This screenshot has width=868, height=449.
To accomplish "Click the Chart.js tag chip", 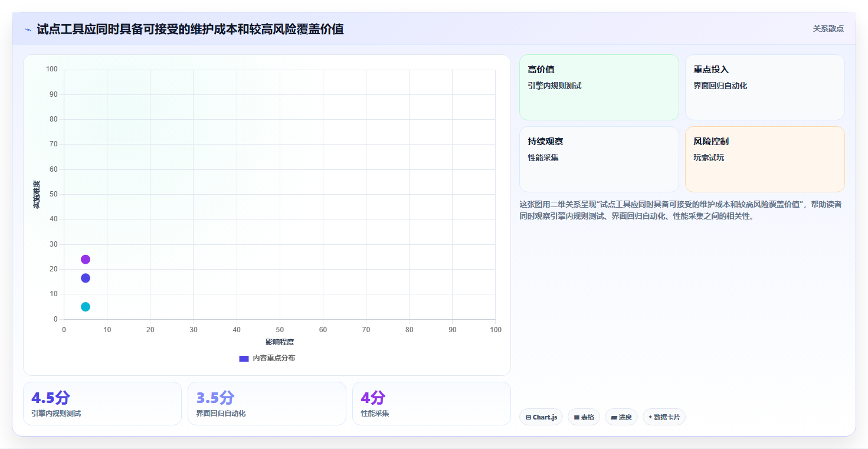I will (x=541, y=417).
